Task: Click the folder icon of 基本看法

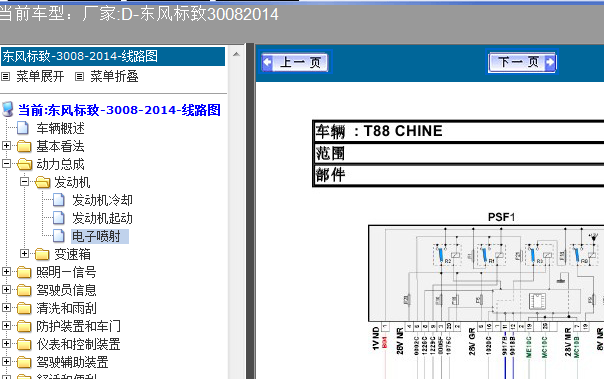Action: [24, 146]
